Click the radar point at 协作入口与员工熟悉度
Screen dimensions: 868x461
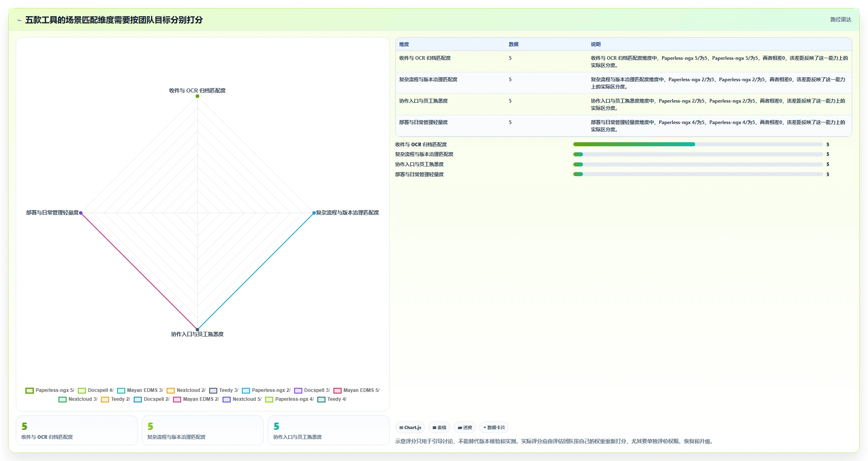point(197,329)
